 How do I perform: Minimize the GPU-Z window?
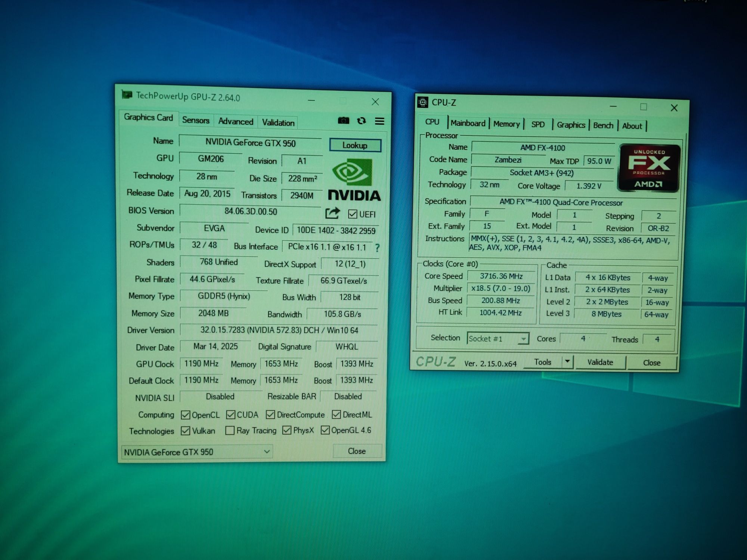point(311,100)
